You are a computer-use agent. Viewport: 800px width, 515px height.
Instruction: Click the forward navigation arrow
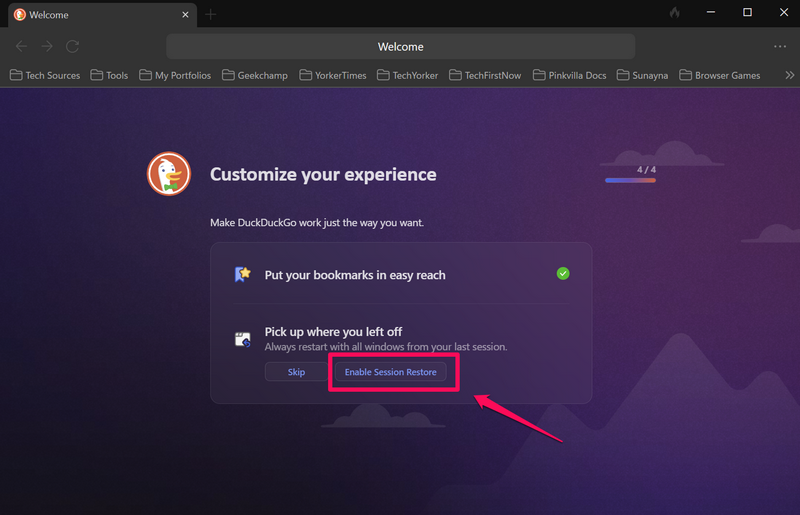(47, 47)
